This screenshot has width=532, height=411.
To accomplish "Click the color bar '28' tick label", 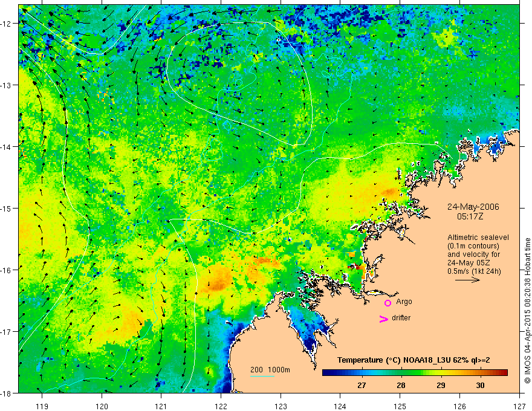I will [x=401, y=385].
